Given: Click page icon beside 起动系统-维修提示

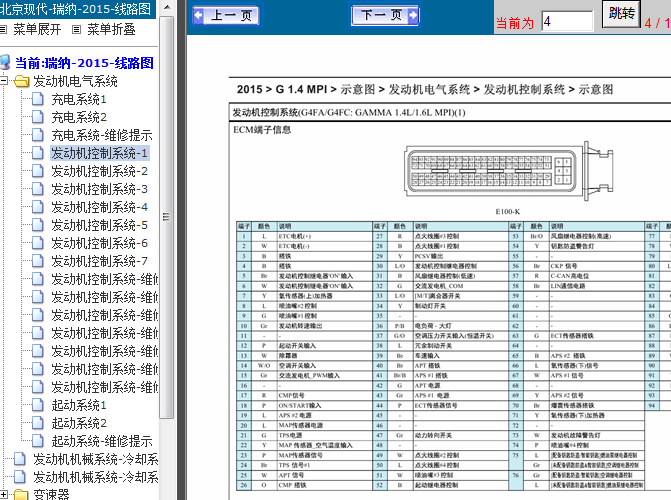Looking at the screenshot, I should click(38, 440).
